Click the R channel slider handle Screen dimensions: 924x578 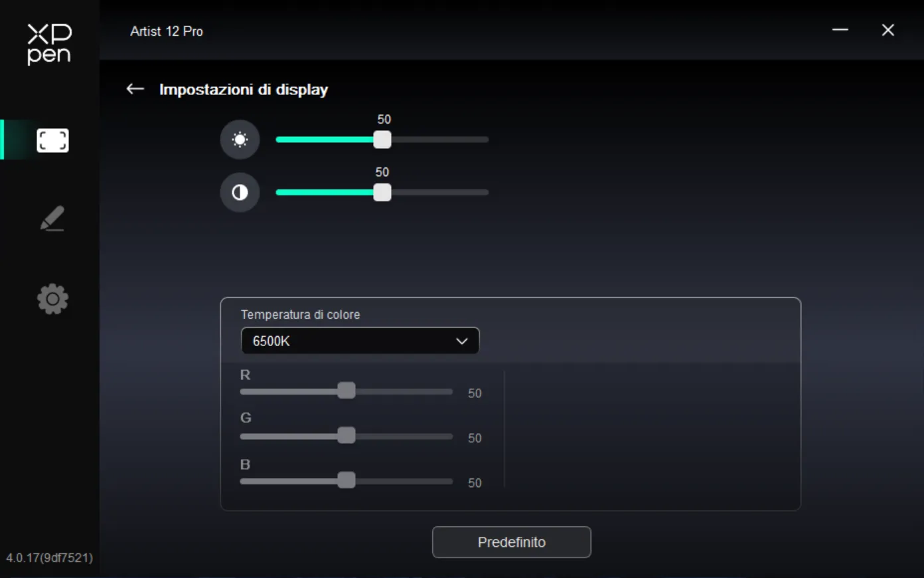tap(346, 391)
